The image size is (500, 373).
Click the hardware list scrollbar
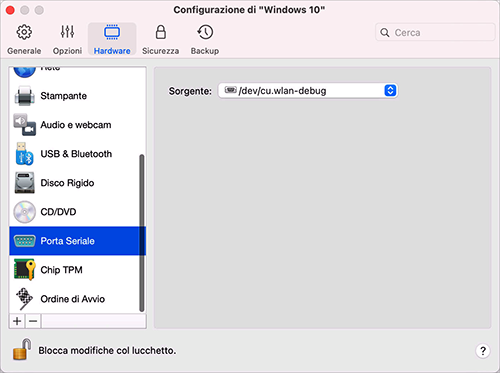click(x=142, y=233)
